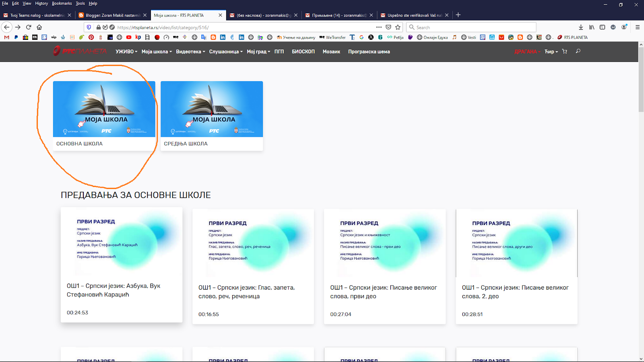Screen dimensions: 644x362
Task: Open the Bookmarks menu
Action: [x=62, y=3]
